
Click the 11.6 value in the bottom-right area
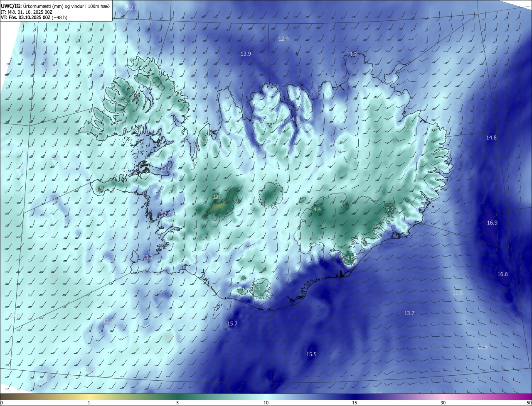[x=483, y=347]
